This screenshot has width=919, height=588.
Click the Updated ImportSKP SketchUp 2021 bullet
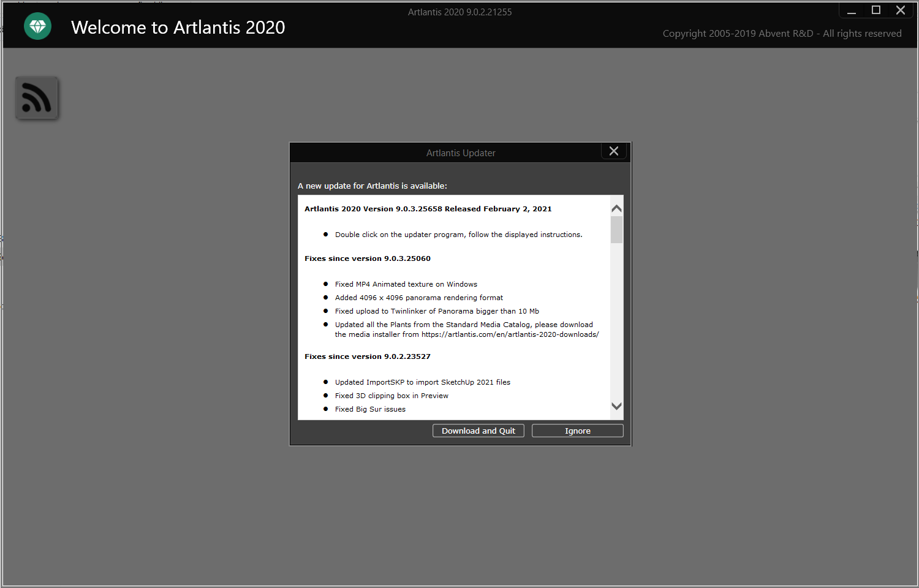click(x=422, y=382)
